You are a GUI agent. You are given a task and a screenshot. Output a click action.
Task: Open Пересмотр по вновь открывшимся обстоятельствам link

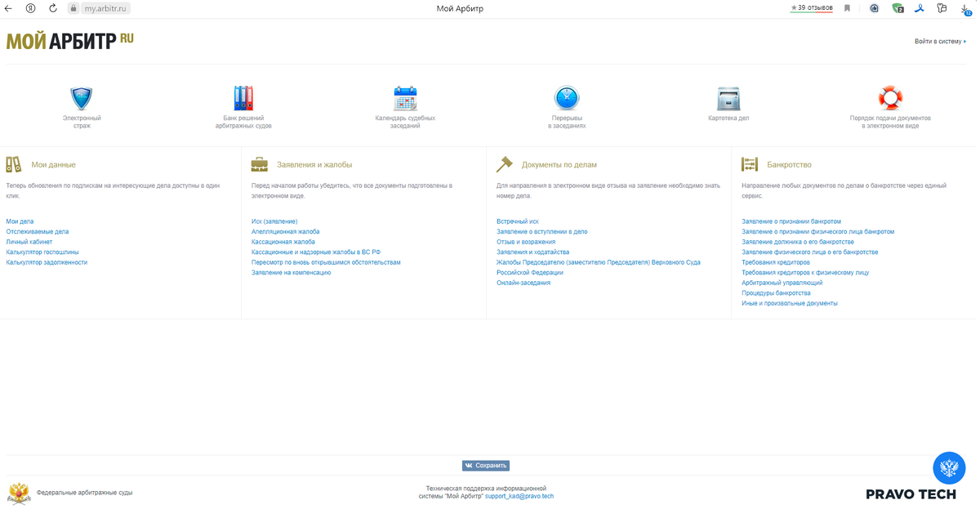(x=326, y=262)
